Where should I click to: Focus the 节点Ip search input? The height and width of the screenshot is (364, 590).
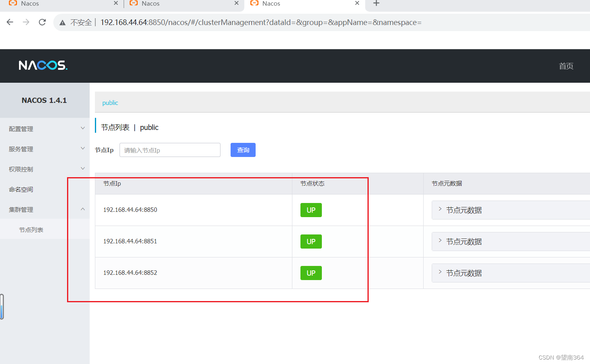[170, 150]
